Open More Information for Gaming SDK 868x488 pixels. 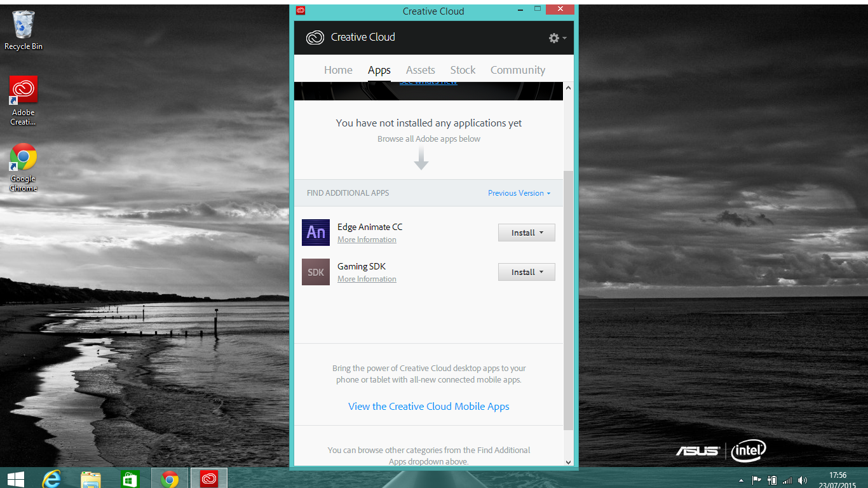[x=367, y=278]
